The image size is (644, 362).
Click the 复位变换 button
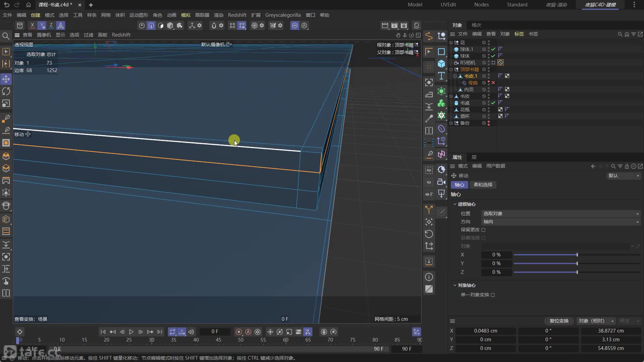559,321
